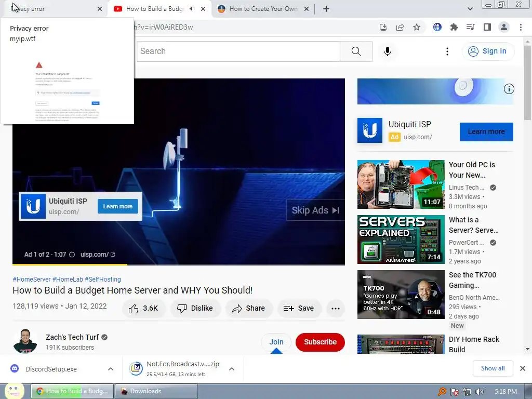Start voice search with microphone icon
Viewport: 532px width, 399px height.
coord(388,51)
